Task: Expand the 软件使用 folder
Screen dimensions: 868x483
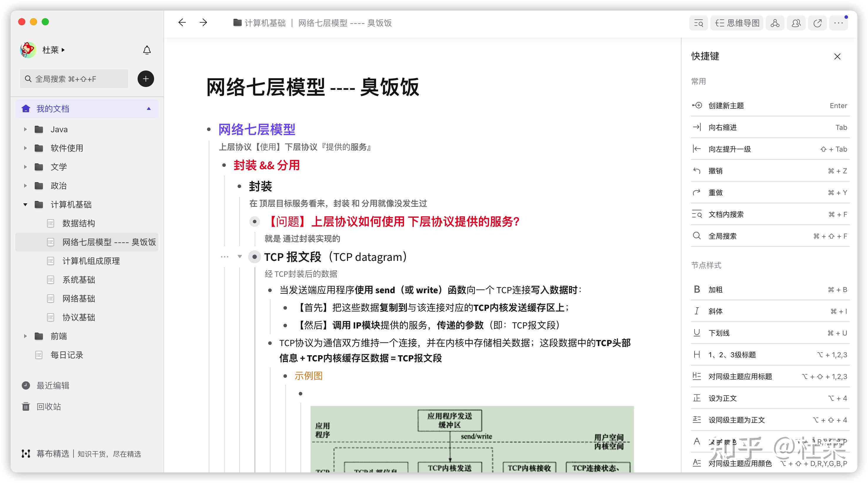Action: [25, 148]
